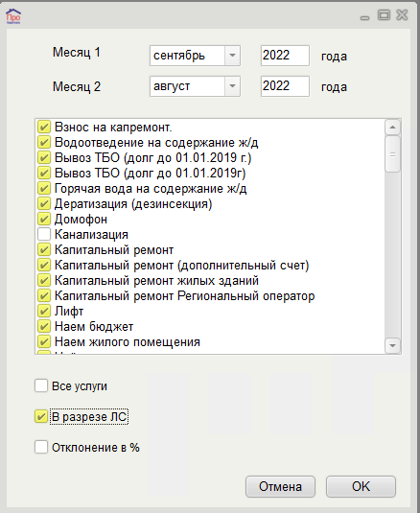Confirm with the OK button
This screenshot has width=420, height=513.
coord(361,486)
